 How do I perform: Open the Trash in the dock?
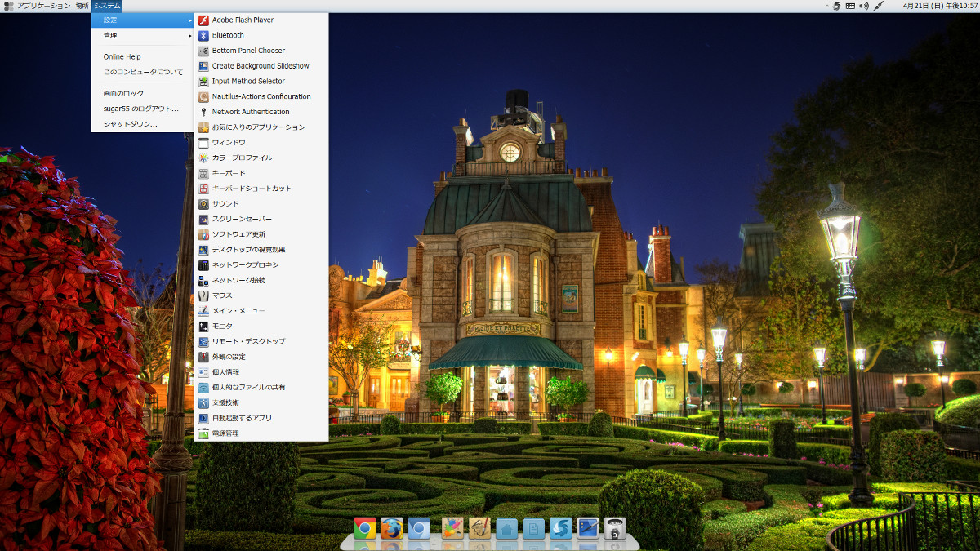point(615,528)
